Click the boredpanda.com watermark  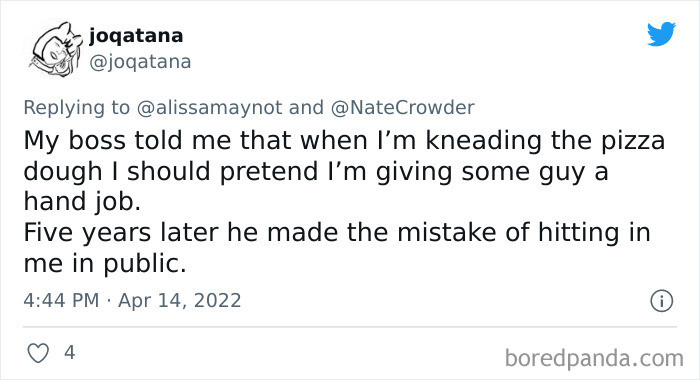pyautogui.click(x=594, y=359)
